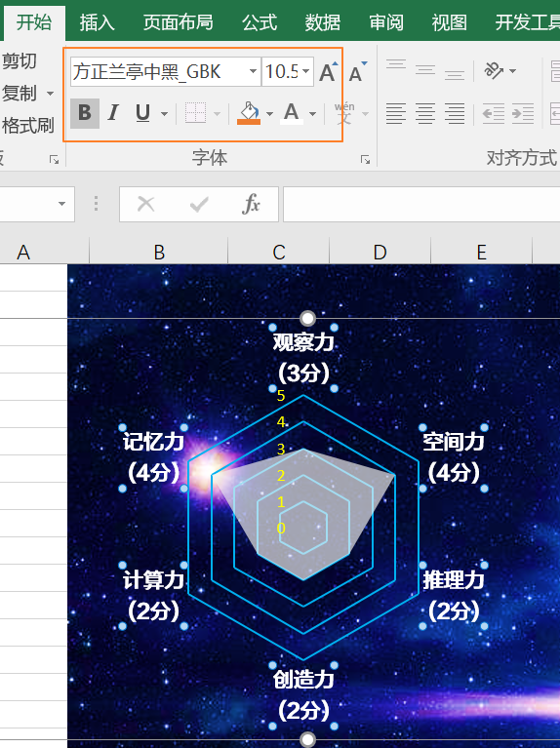Viewport: 560px width, 748px height.
Task: Apply orange fill color bucket
Action: point(249,113)
